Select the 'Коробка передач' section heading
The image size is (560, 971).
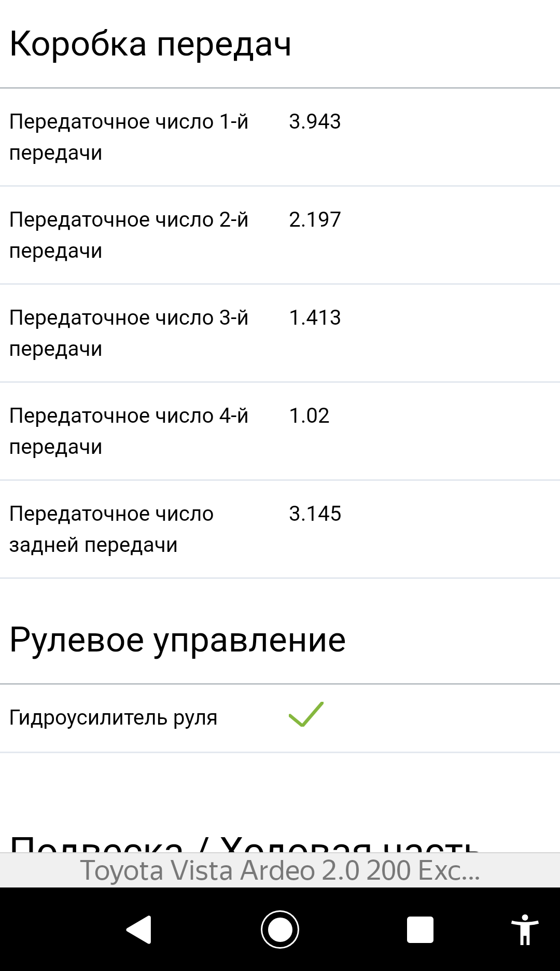(150, 44)
